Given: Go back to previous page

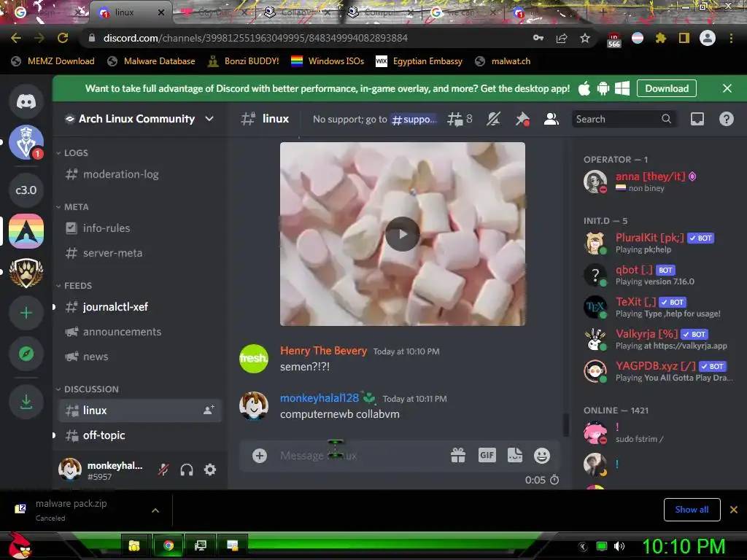Looking at the screenshot, I should (x=16, y=38).
